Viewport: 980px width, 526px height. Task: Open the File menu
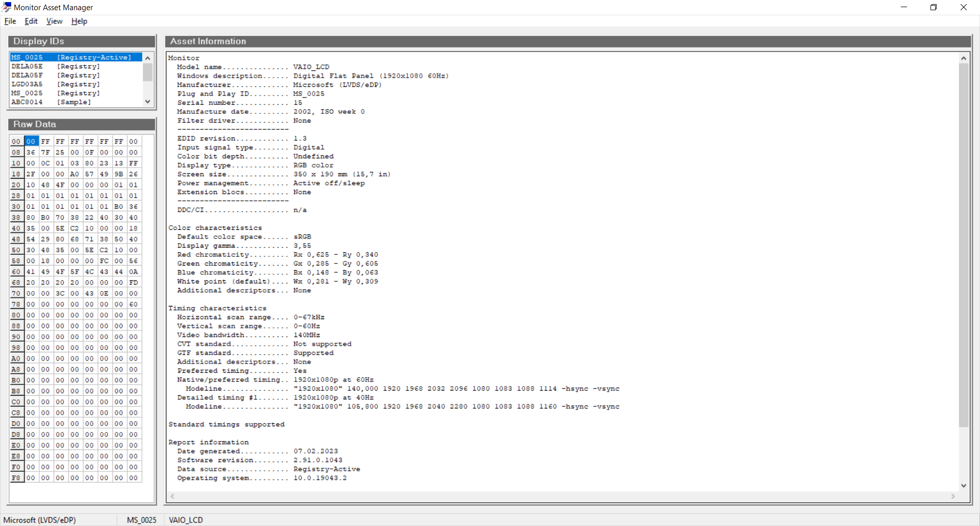coord(10,21)
